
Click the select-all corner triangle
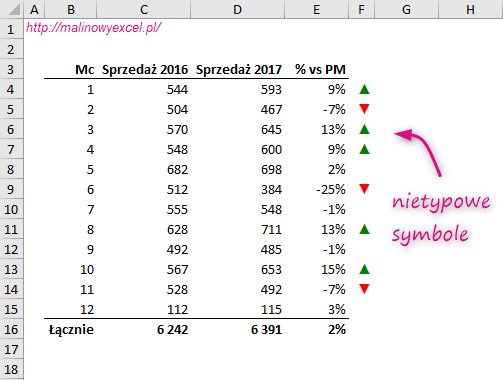pos(14,10)
